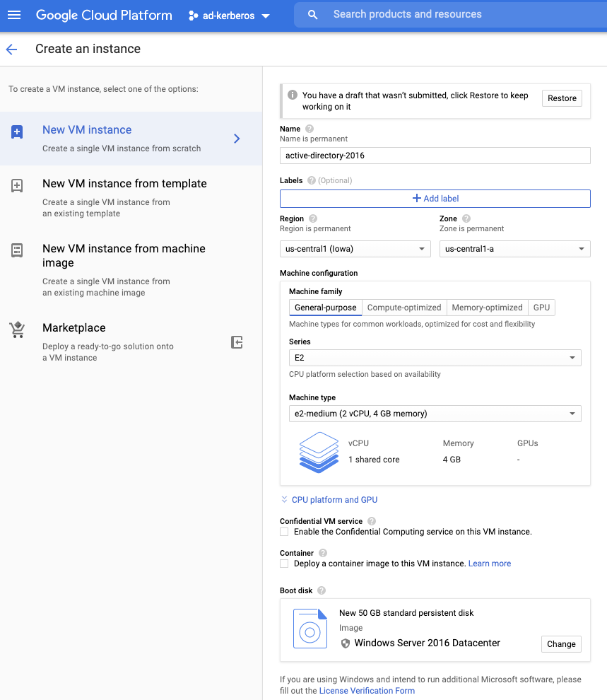Select New VM instance from template

click(x=131, y=198)
